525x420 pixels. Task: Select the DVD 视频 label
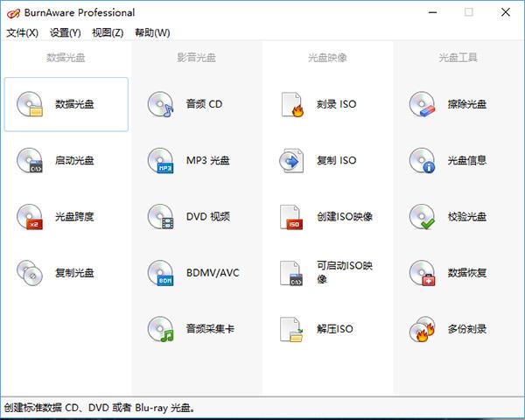pos(208,217)
